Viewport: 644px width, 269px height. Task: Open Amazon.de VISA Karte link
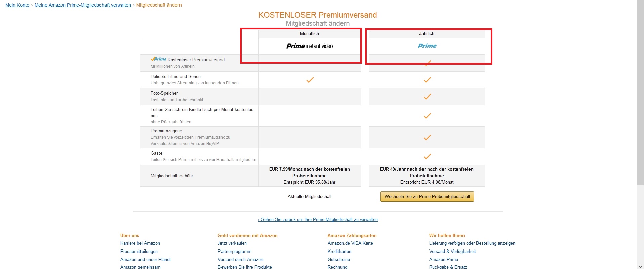point(350,243)
